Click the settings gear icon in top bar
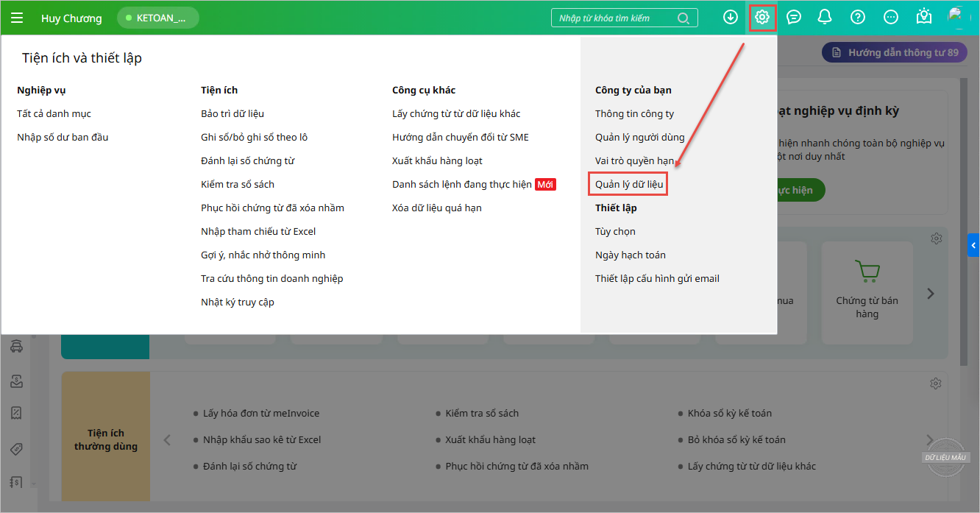980x513 pixels. (762, 17)
